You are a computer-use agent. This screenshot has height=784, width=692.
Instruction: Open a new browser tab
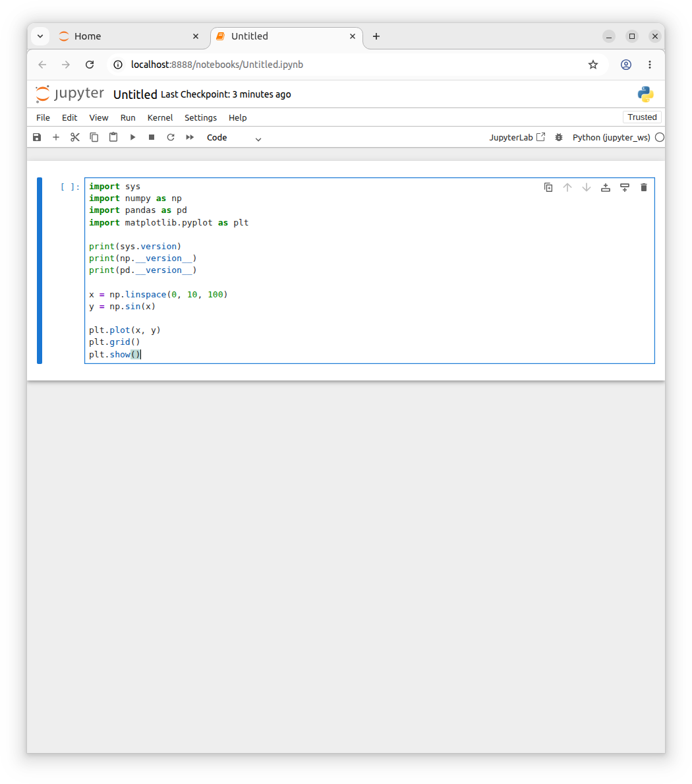376,36
